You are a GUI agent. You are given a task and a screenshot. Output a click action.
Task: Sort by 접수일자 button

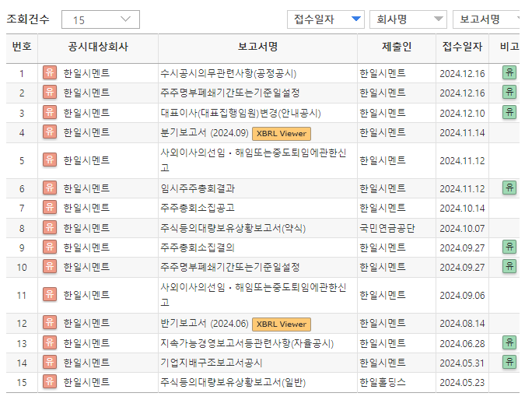[326, 19]
